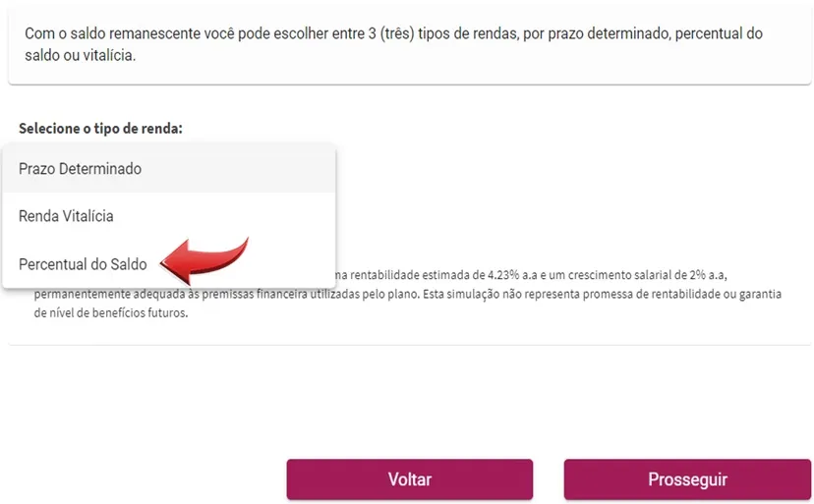
Task: Click the 'permanentemente adequada' disclaimer text
Action: click(99, 295)
